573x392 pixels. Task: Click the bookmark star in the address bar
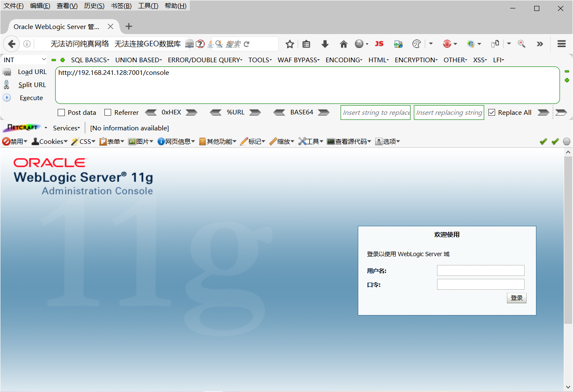[289, 44]
